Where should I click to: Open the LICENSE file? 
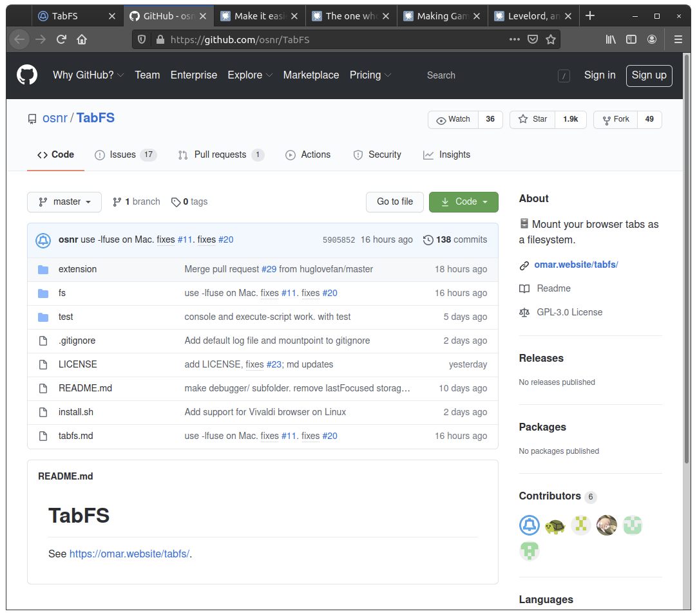coord(78,364)
